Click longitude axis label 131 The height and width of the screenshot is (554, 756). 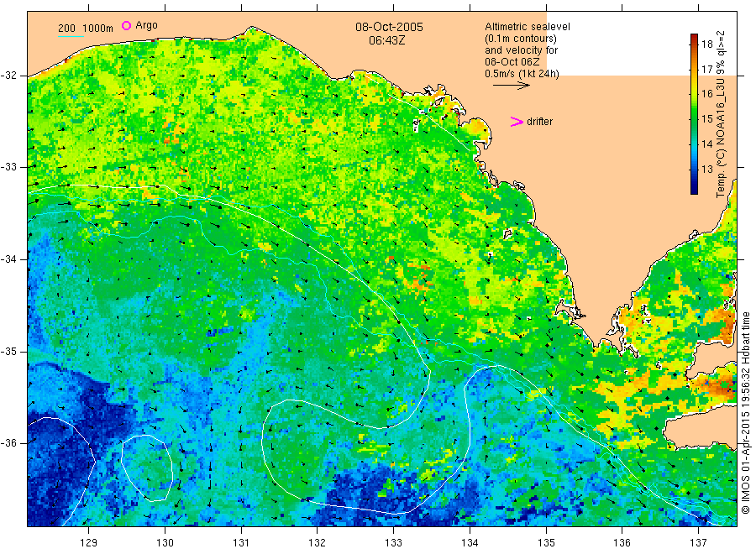(x=241, y=543)
